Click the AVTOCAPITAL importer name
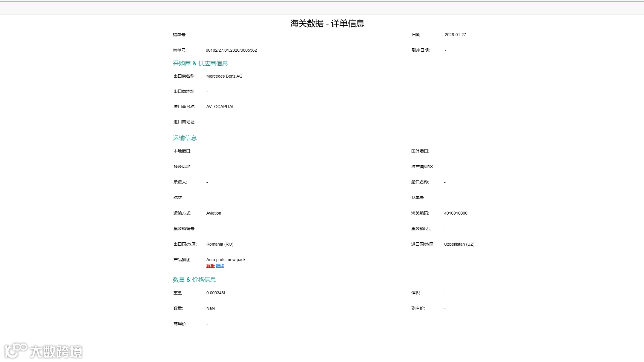 click(220, 107)
